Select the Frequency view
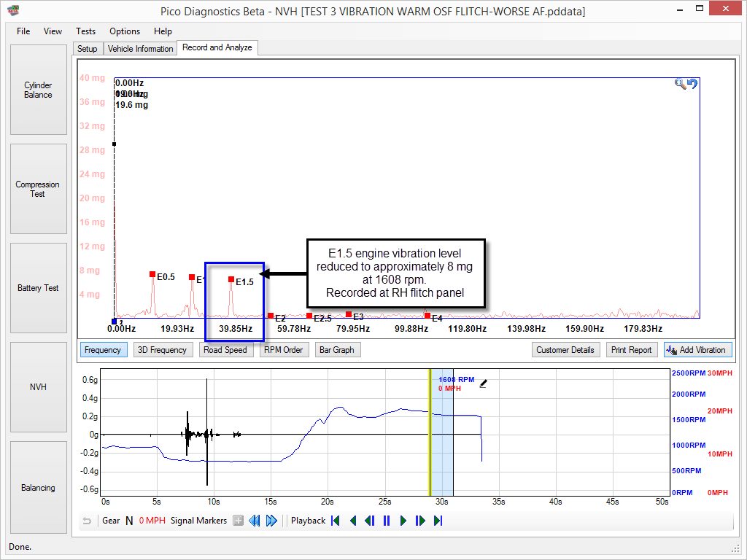The width and height of the screenshot is (747, 560). [104, 350]
